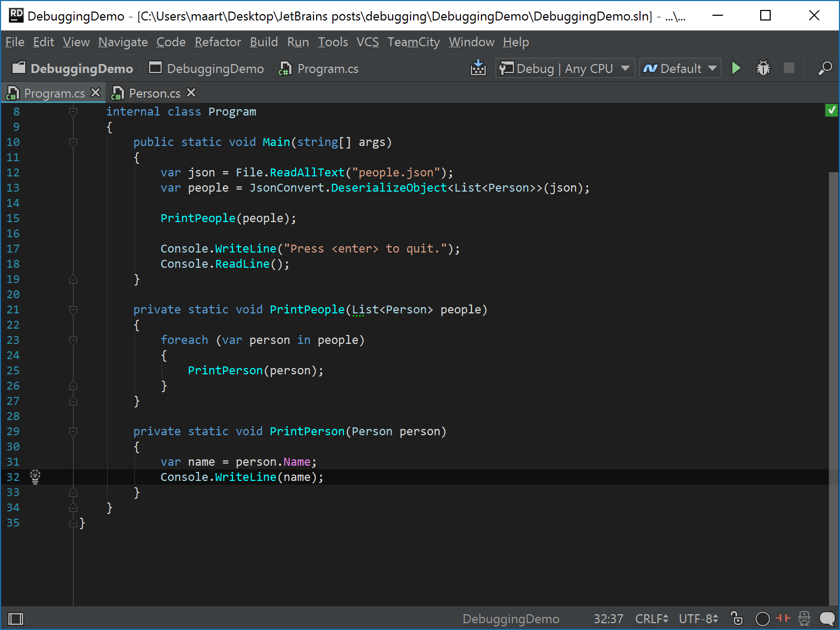The image size is (840, 630).
Task: Click PrintPeople call on line 15
Action: (x=198, y=218)
